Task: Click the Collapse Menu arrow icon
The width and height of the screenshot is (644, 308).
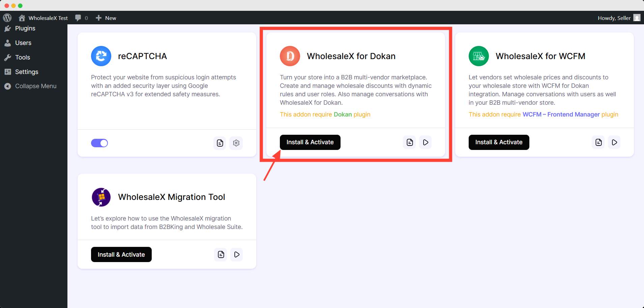Action: (x=8, y=86)
